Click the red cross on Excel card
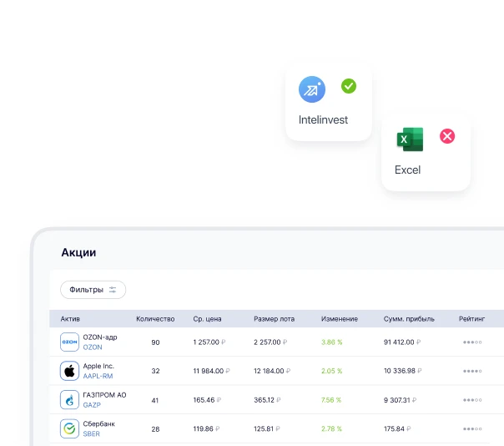Screen dimensions: 504x446 click(x=447, y=136)
